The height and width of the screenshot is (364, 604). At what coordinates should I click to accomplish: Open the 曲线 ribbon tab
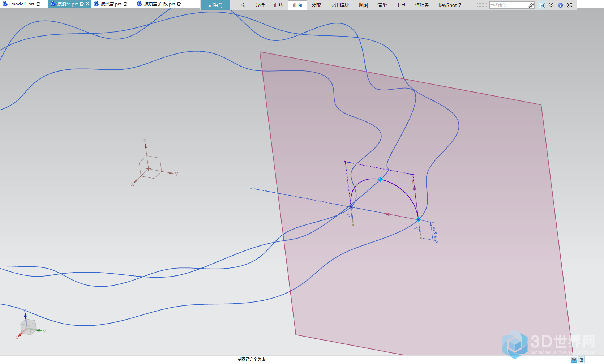[x=279, y=5]
